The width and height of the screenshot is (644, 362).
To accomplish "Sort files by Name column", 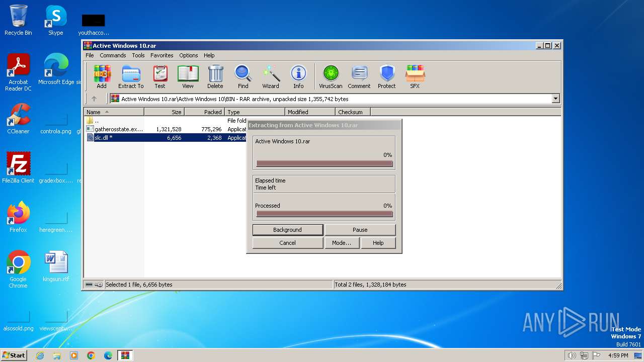I will pos(114,112).
